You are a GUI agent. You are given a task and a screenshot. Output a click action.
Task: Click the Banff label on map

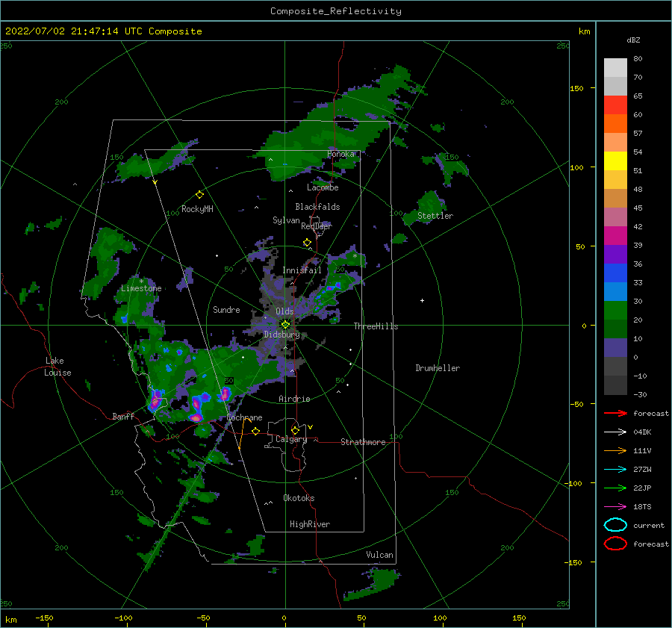tap(123, 416)
